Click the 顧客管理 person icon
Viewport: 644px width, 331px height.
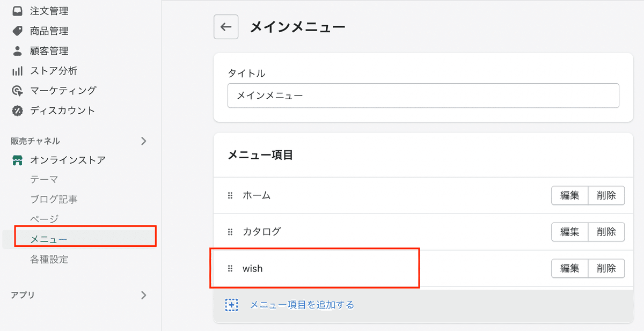point(18,51)
